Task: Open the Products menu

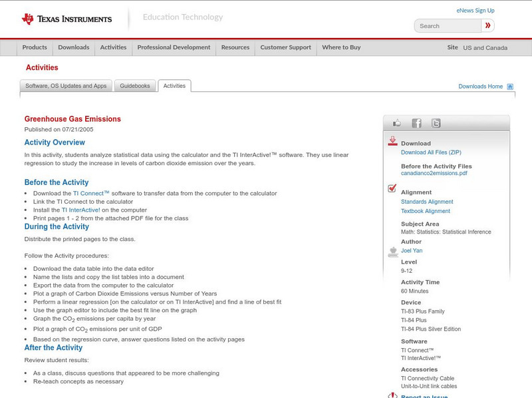Action: click(x=34, y=47)
